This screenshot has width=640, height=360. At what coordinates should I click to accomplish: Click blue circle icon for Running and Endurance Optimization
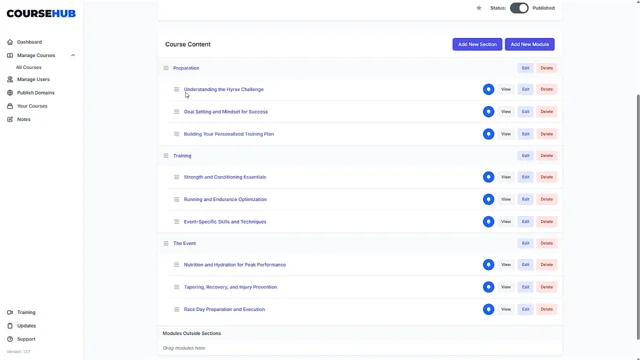click(x=488, y=200)
